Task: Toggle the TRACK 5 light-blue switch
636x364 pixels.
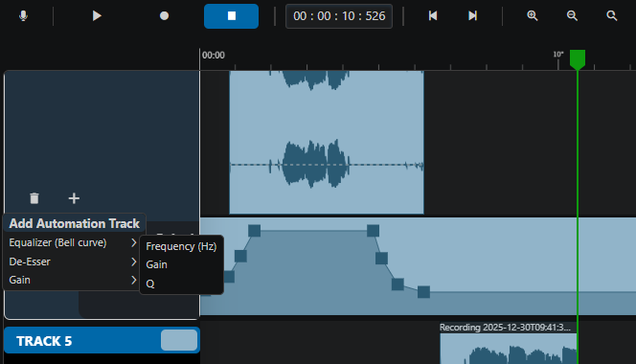Action: 179,340
